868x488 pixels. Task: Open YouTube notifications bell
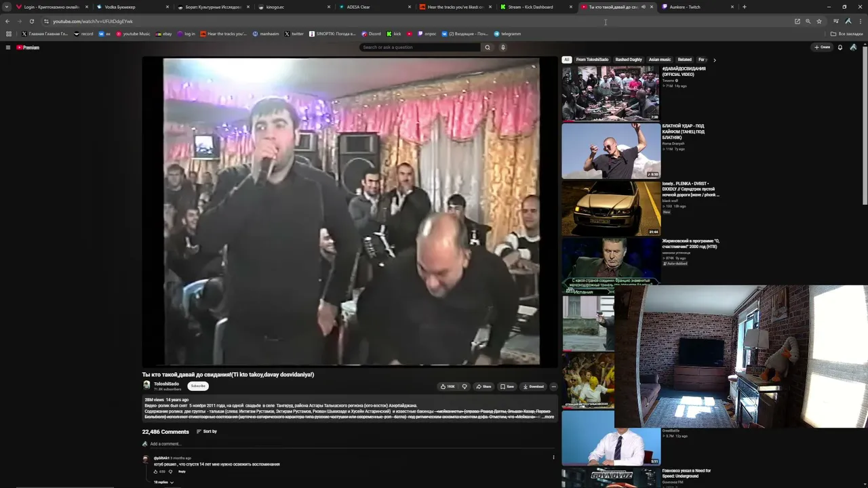tap(840, 47)
